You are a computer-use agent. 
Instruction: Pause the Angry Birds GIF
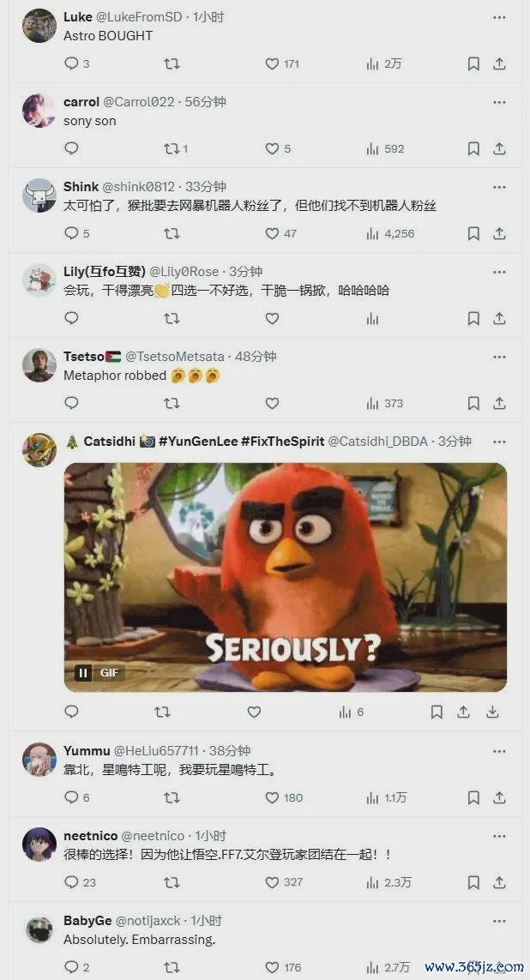point(82,672)
